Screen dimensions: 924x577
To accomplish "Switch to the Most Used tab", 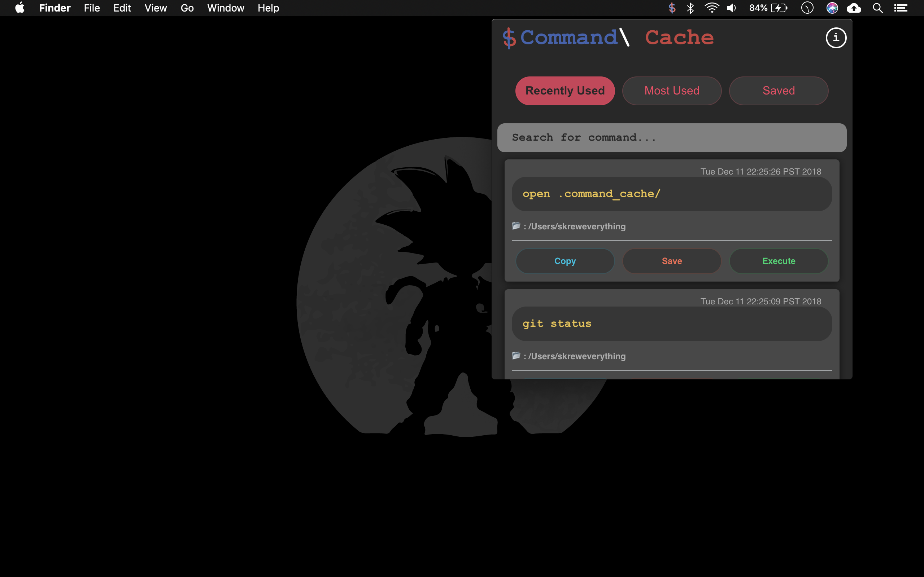I will tap(672, 91).
